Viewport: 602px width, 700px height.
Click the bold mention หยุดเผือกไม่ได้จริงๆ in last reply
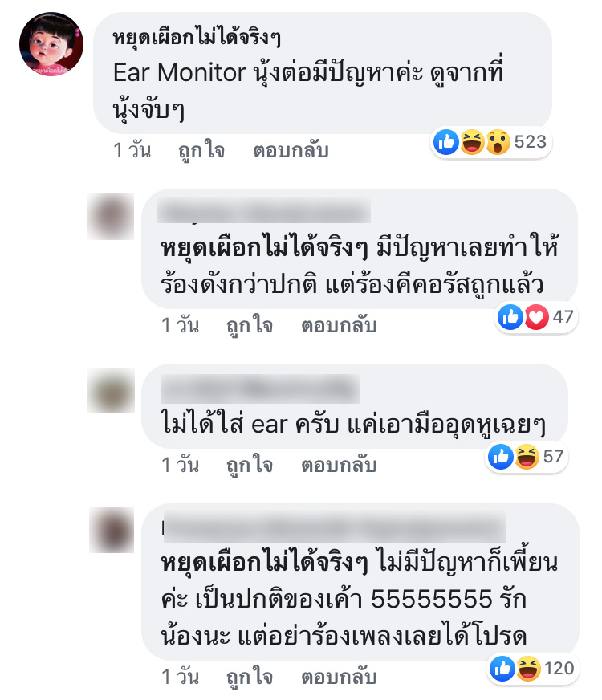click(264, 561)
